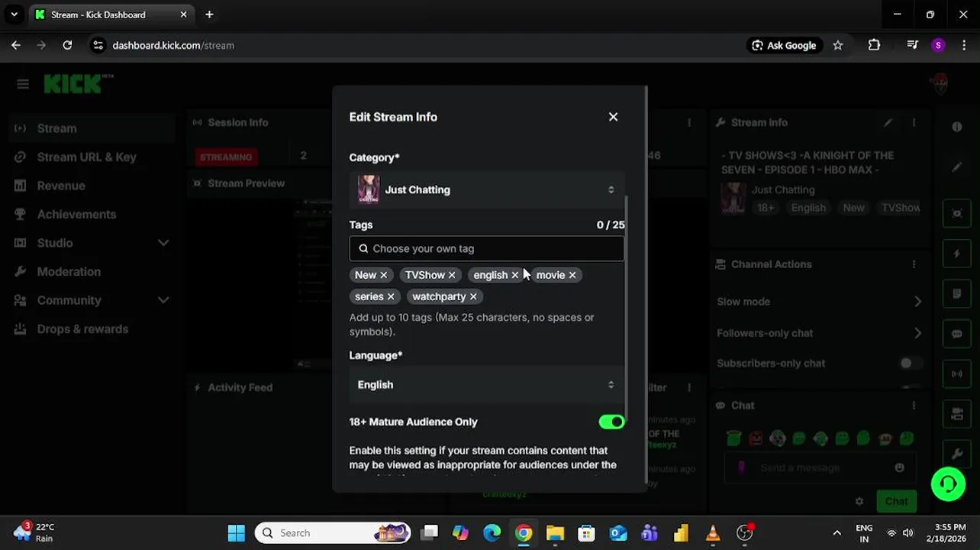Remove the series tag

pos(391,296)
